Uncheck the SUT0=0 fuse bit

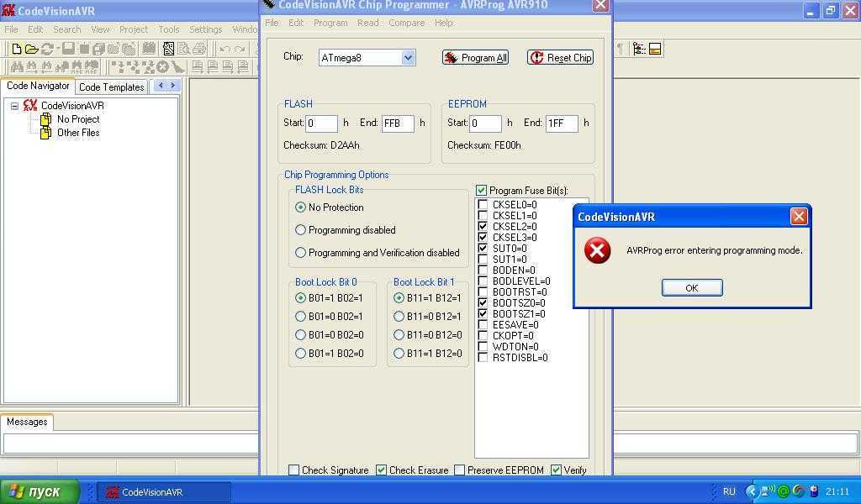pos(483,249)
